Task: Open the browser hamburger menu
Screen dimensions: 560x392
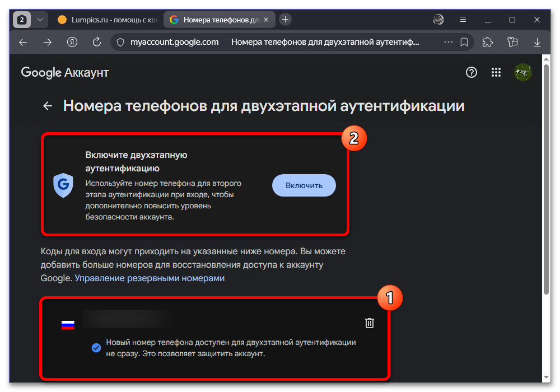Action: click(463, 20)
